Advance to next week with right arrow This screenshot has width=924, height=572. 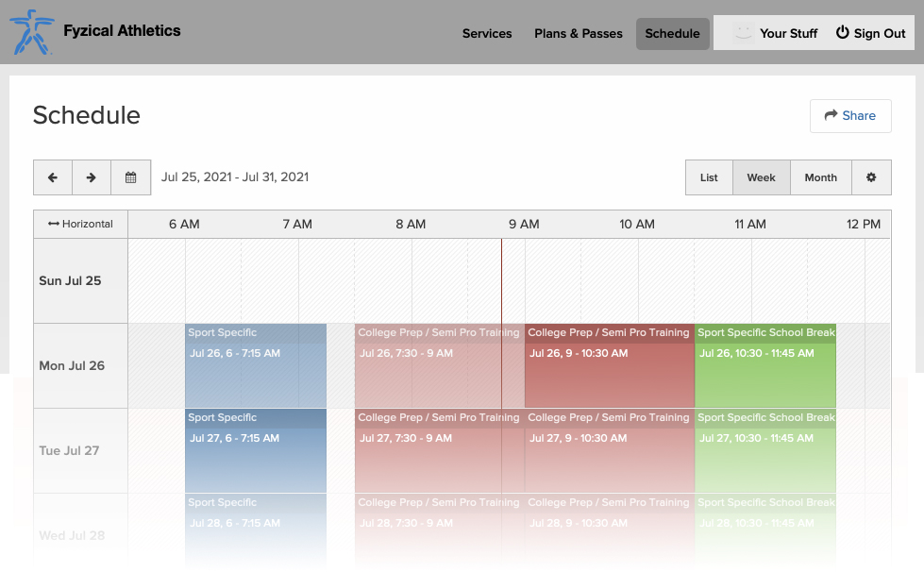(92, 177)
